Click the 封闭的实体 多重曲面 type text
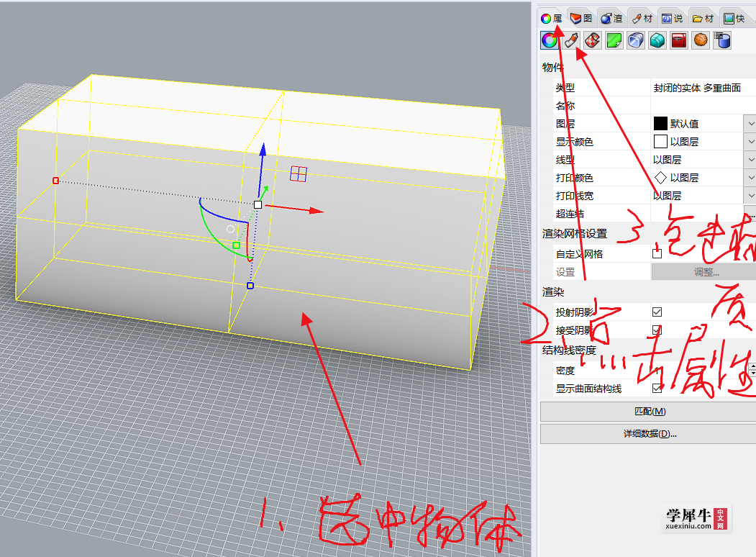Image resolution: width=756 pixels, height=557 pixels. (697, 88)
